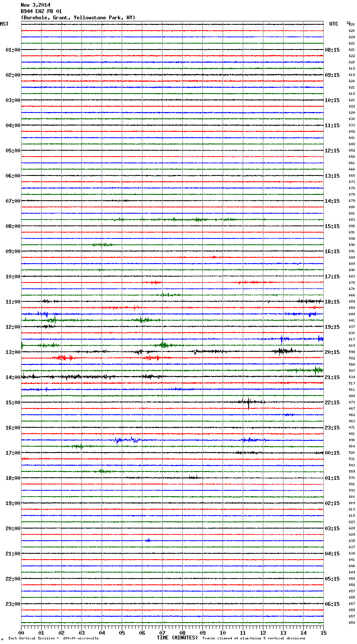Viewport: 357px width, 644px height.
Task: Select the 07:00 MST row label
Action: [x=13, y=201]
